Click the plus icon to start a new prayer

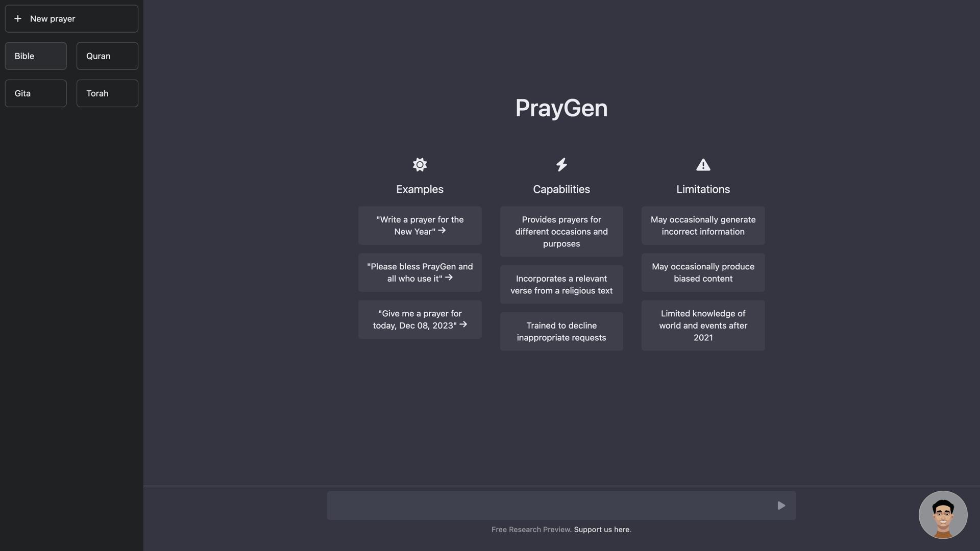[x=18, y=19]
